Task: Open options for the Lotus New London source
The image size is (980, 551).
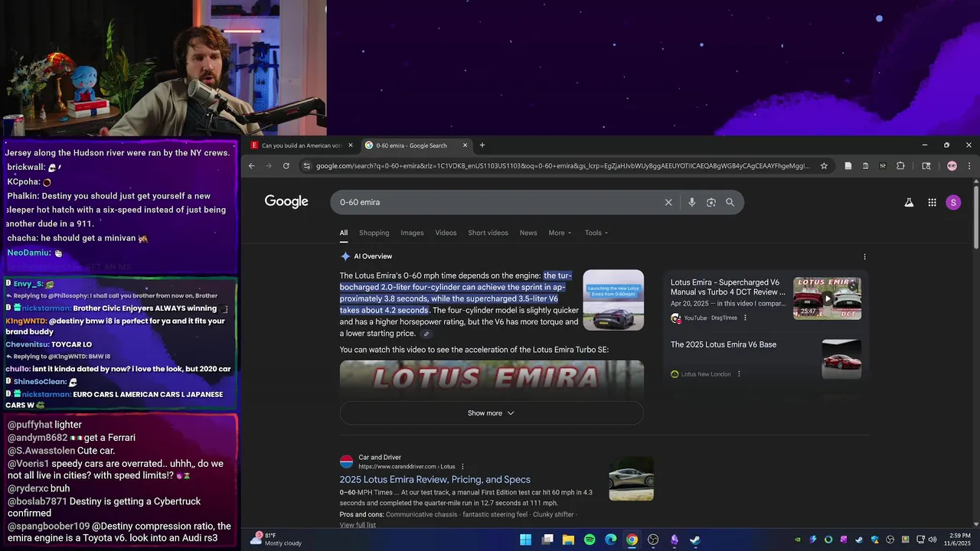Action: click(739, 374)
